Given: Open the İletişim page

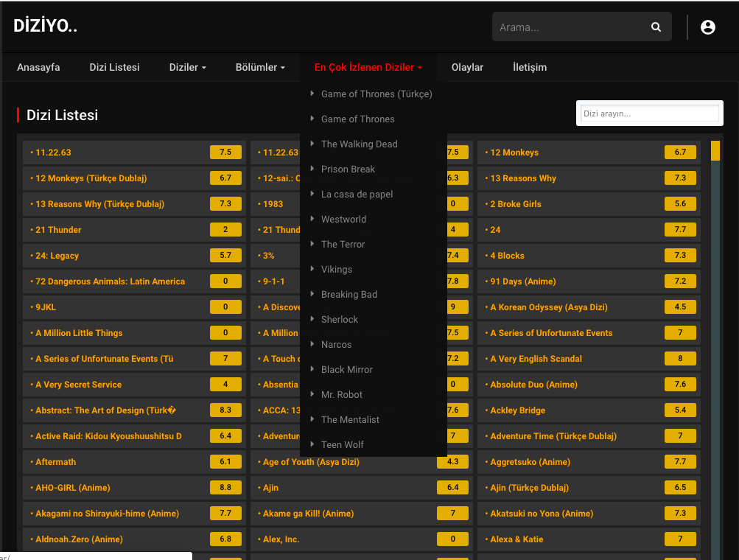Looking at the screenshot, I should click(x=530, y=67).
